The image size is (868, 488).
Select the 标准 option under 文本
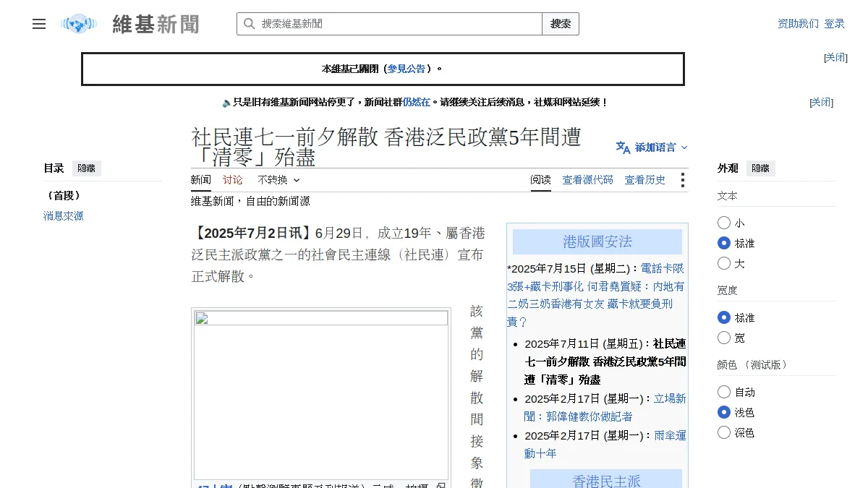tap(724, 243)
